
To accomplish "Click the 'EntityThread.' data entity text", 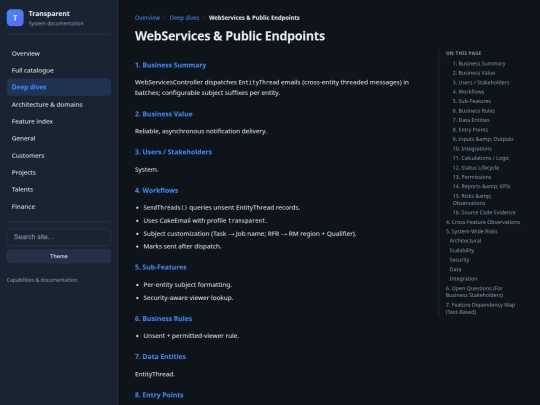I will pyautogui.click(x=155, y=374).
